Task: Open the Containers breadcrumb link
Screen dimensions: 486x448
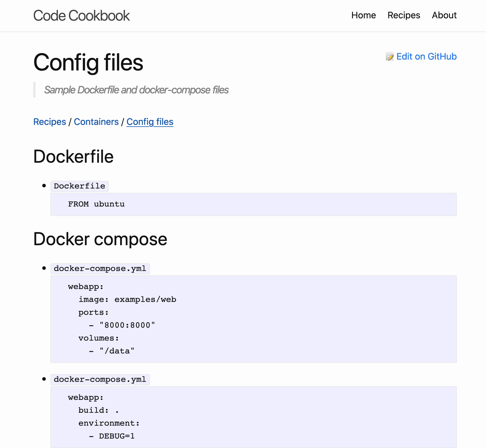Action: pyautogui.click(x=96, y=122)
